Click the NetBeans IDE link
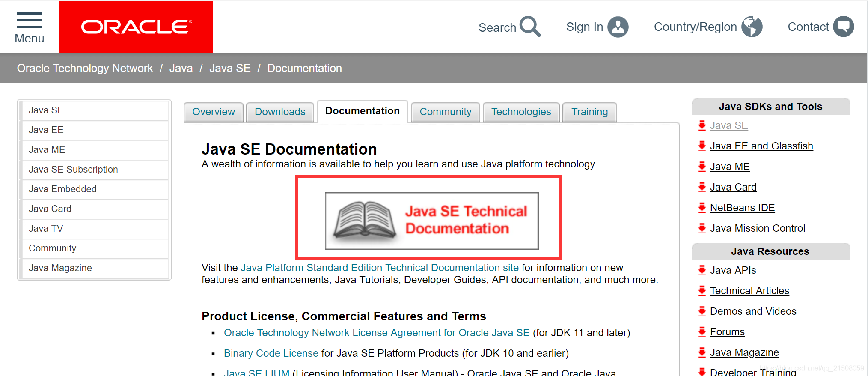Viewport: 868px width, 376px height. pyautogui.click(x=742, y=208)
